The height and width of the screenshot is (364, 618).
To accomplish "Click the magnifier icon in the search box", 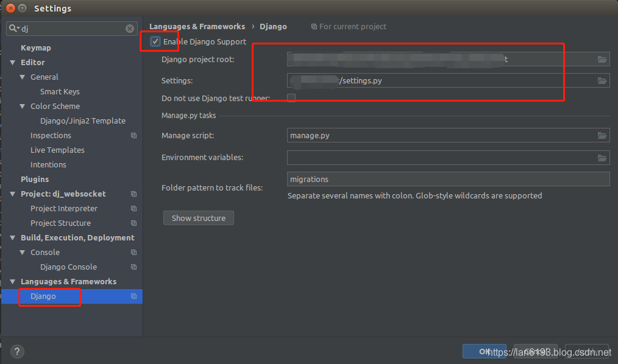I will (14, 28).
